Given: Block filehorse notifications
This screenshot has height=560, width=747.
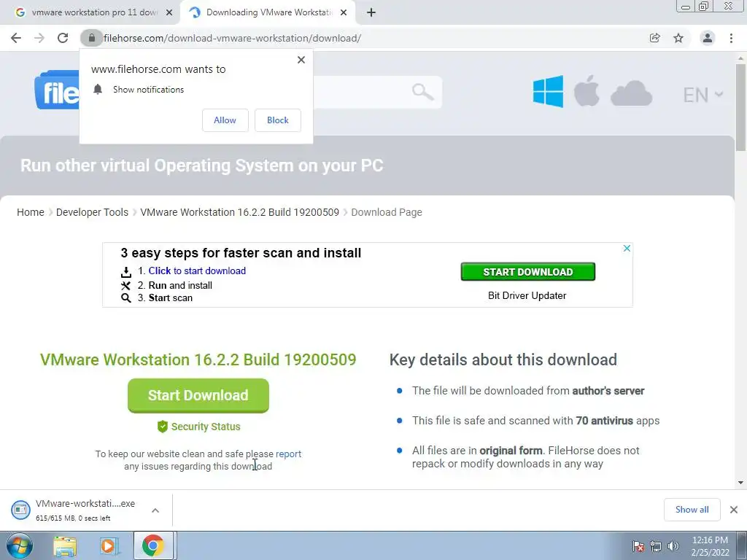Looking at the screenshot, I should pos(278,120).
